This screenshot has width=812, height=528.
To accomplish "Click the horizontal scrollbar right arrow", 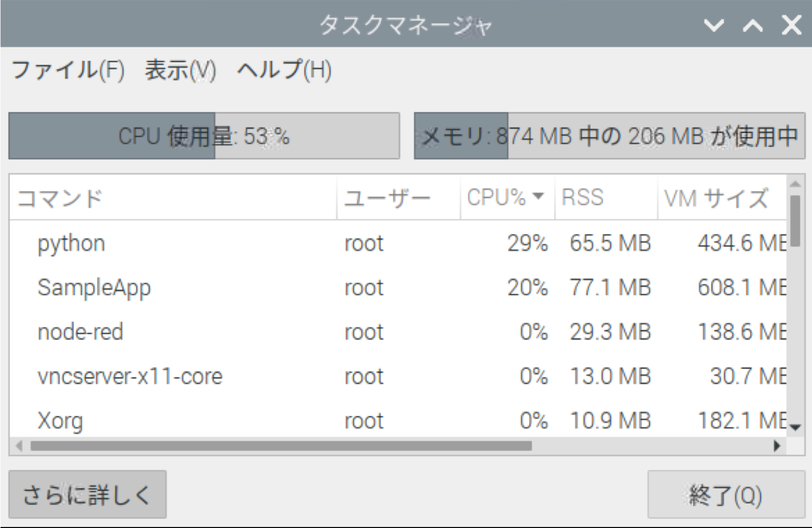I will click(779, 446).
